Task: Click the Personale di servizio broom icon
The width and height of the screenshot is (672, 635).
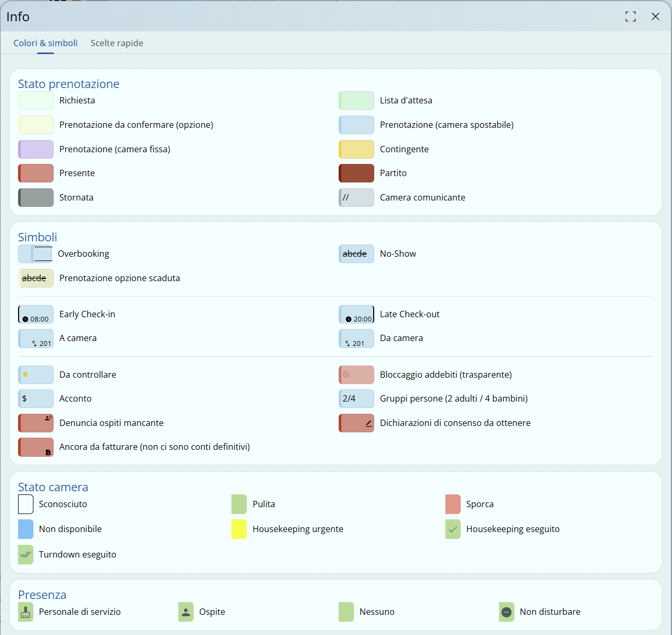Action: (x=25, y=612)
